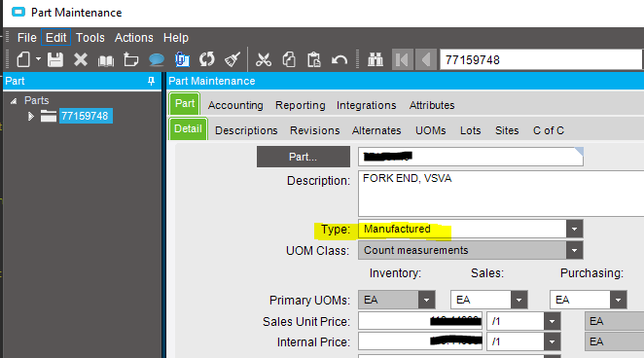
Task: Open the File menu
Action: (26, 38)
